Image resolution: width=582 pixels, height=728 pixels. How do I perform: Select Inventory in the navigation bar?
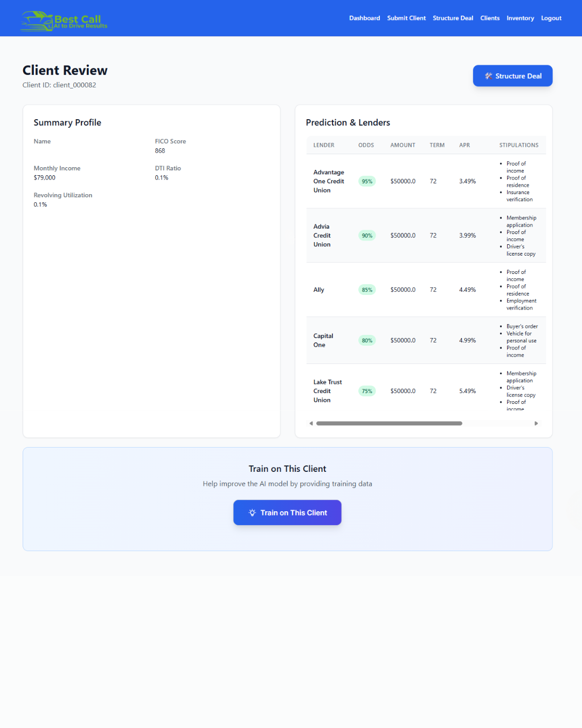(x=520, y=18)
